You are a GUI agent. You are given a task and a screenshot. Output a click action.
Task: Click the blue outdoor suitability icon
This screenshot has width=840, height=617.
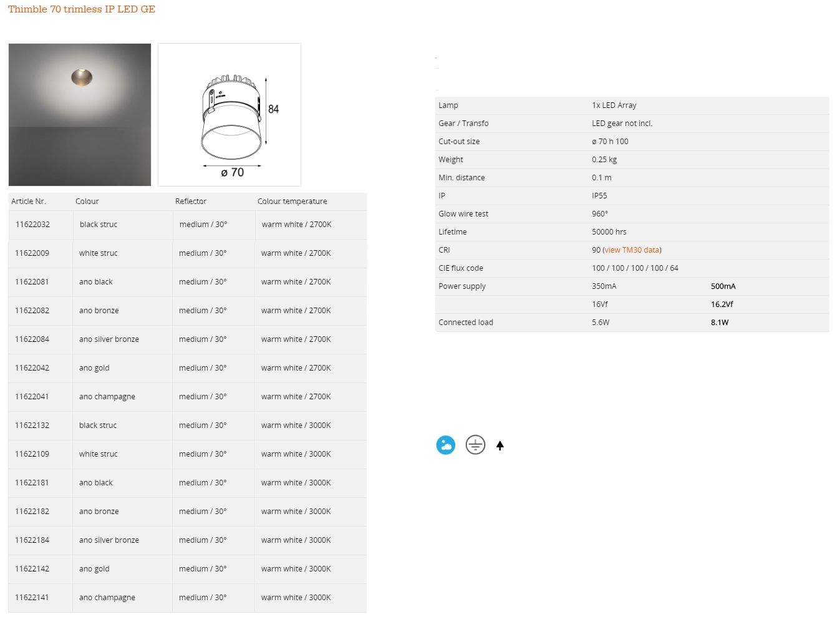tap(445, 445)
